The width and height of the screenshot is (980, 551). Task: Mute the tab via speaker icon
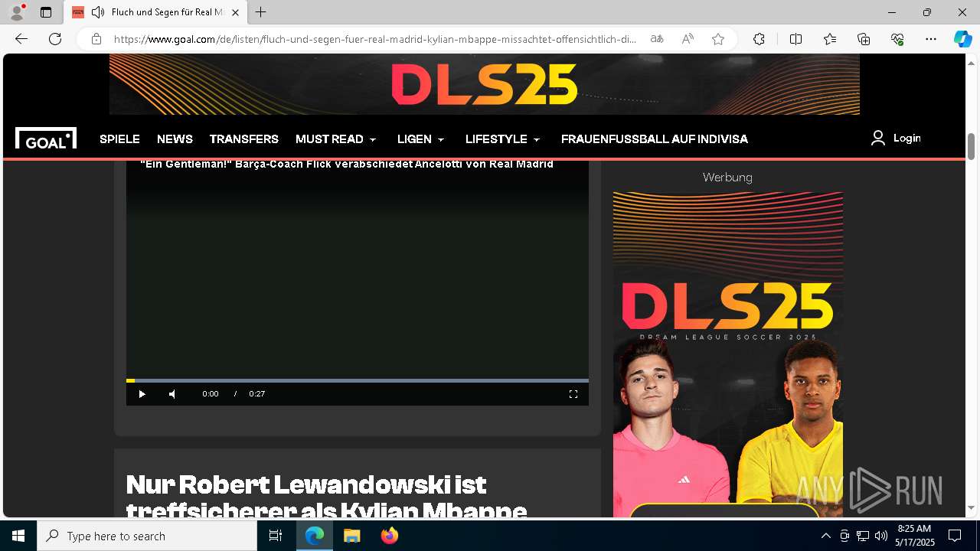tap(97, 12)
